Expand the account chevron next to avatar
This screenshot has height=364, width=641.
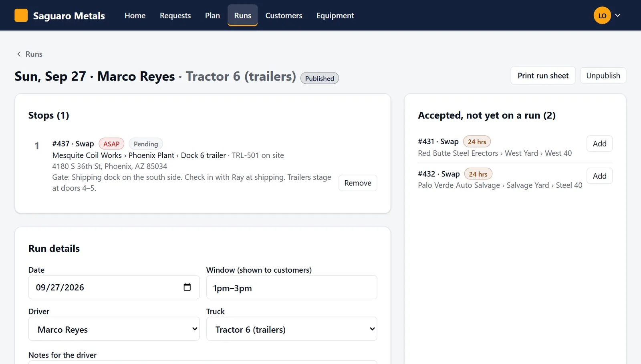pos(618,15)
